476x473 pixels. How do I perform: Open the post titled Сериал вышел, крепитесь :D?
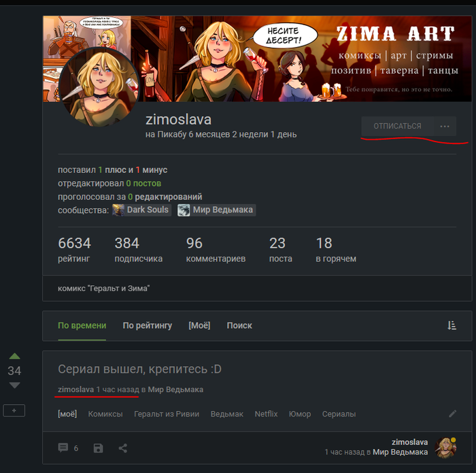coord(139,370)
